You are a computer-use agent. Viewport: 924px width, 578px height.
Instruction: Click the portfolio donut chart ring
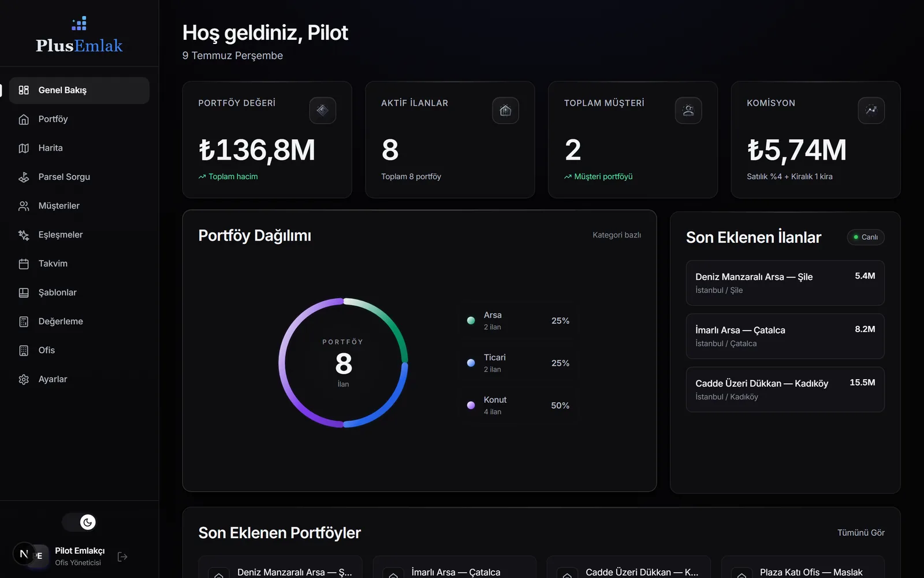pos(343,363)
